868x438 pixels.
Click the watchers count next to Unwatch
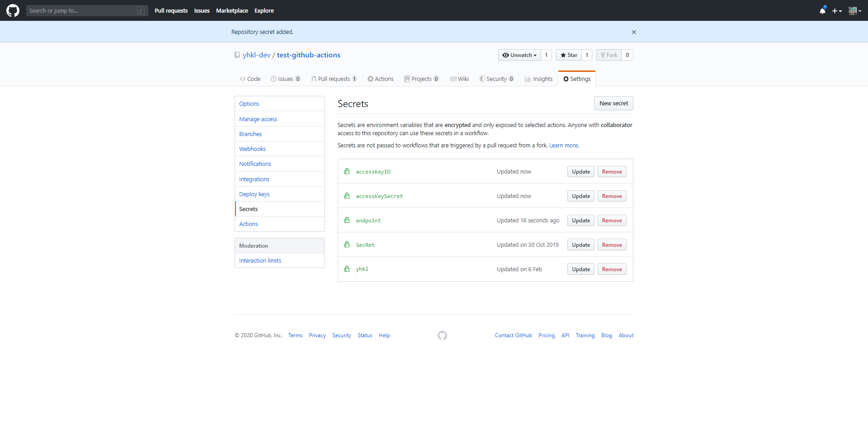[x=546, y=55]
